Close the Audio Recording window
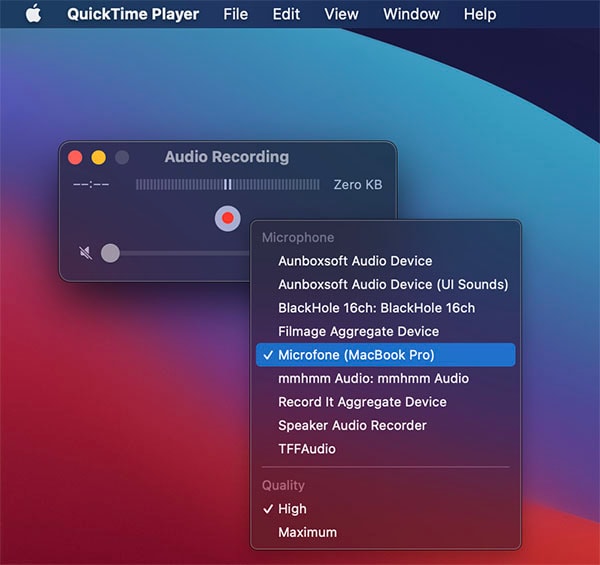Viewport: 600px width, 565px height. 75,157
